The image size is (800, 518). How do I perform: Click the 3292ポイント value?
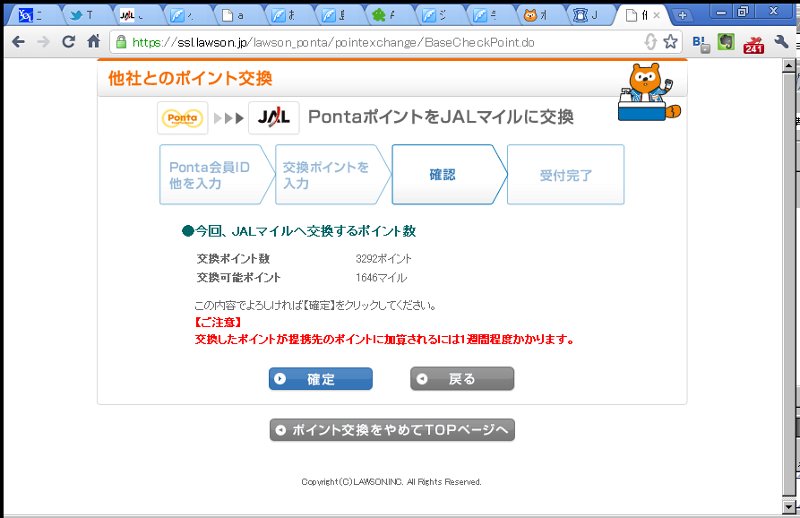(384, 259)
